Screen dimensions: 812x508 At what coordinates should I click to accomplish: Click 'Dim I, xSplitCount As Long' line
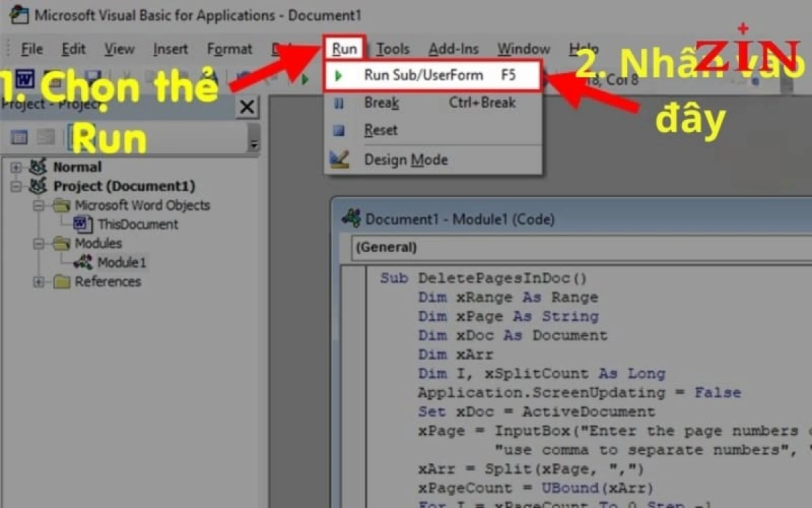point(541,373)
